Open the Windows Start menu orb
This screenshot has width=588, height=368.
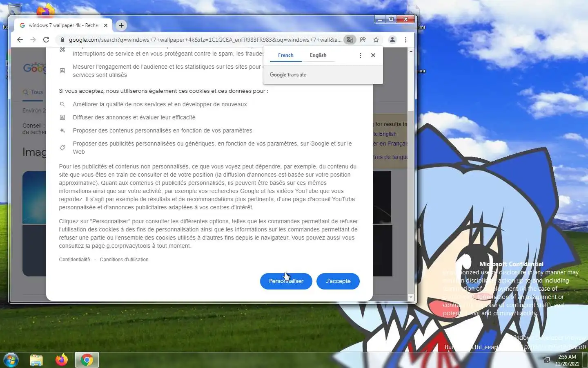(x=11, y=360)
